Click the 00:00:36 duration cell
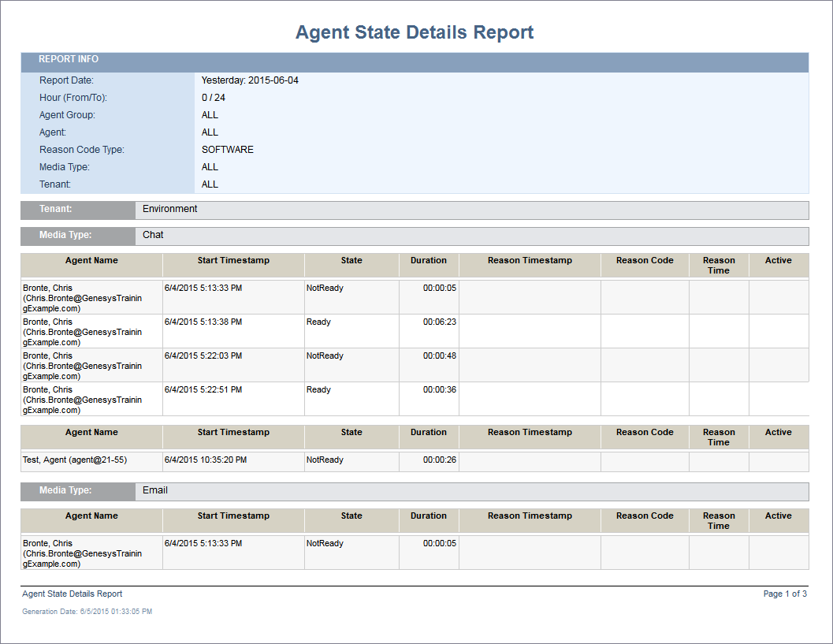 [439, 389]
